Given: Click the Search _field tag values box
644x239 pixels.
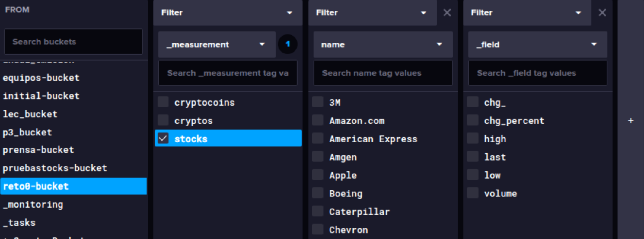Looking at the screenshot, I should click(537, 73).
